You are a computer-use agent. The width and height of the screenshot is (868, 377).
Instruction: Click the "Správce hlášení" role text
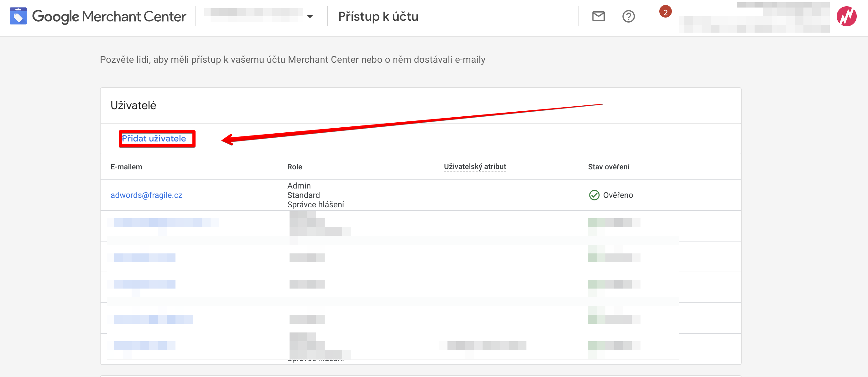(315, 205)
